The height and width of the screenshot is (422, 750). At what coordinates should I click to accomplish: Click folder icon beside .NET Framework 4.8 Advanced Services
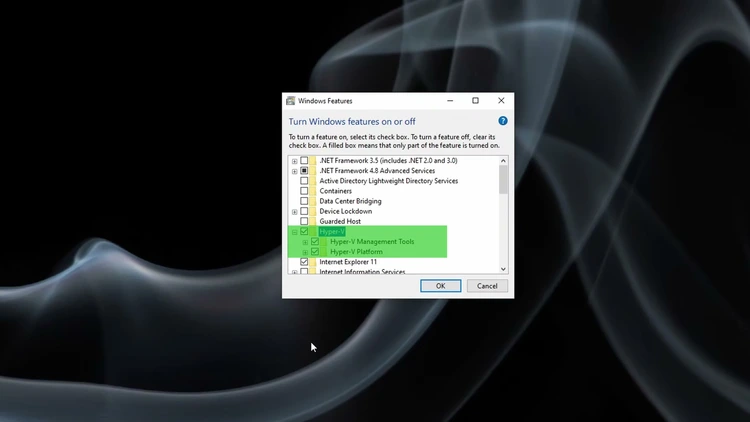click(x=312, y=171)
